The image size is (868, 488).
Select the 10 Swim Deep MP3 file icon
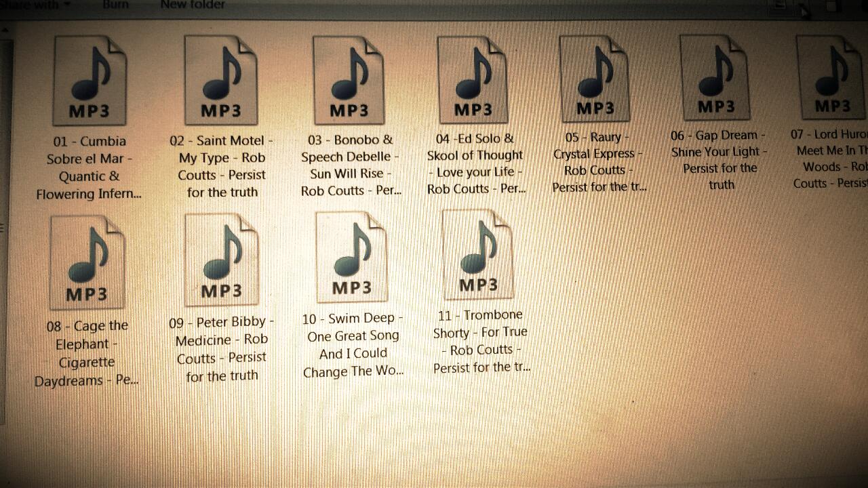[351, 258]
